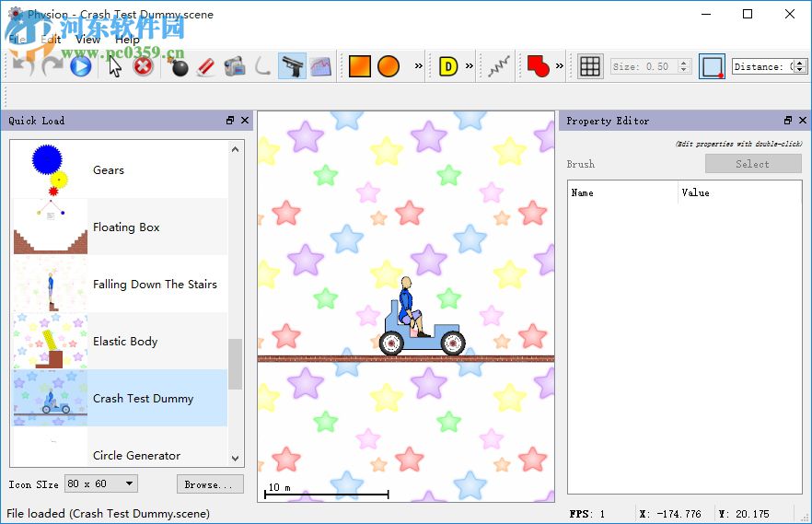Screen dimensions: 812x524
Task: Select the red eraser tool
Action: click(x=206, y=66)
